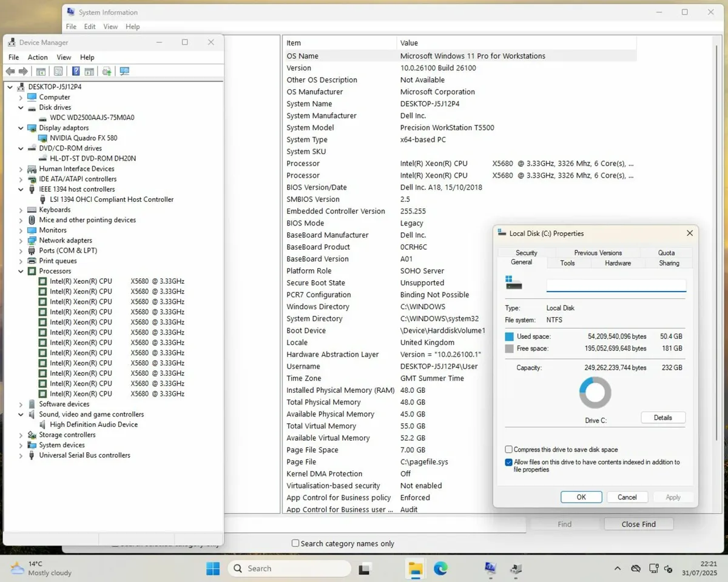The height and width of the screenshot is (582, 728).
Task: Click OK in Local Disk Properties
Action: click(581, 497)
